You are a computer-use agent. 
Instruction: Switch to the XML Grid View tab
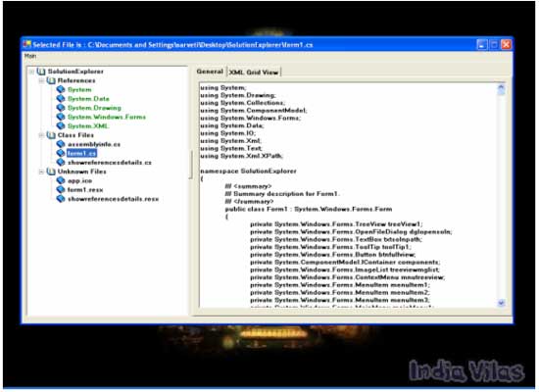click(254, 73)
